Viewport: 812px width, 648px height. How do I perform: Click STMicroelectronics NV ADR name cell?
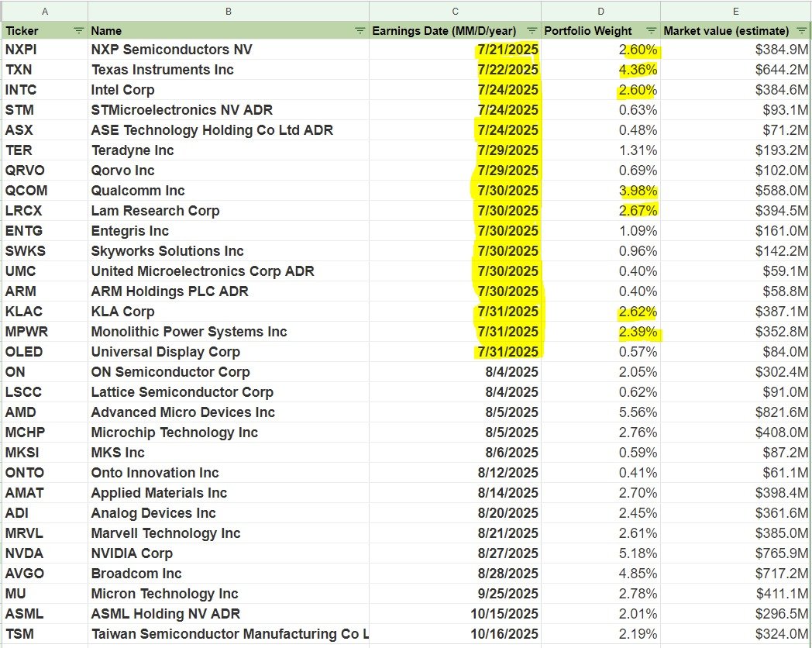tap(229, 110)
